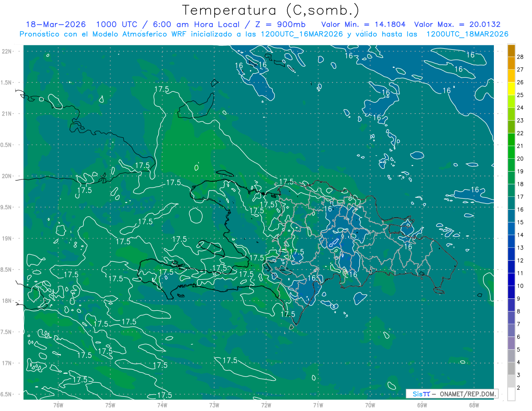This screenshot has width=532, height=411.
Task: Click the "14" color scale label
Action: (520, 235)
